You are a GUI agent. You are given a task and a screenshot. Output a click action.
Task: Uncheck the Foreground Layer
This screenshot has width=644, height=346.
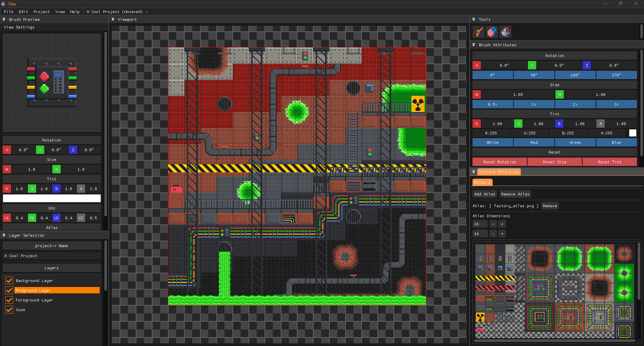click(9, 300)
